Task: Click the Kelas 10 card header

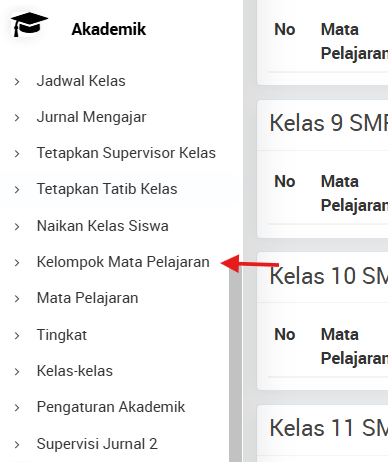Action: (x=322, y=277)
